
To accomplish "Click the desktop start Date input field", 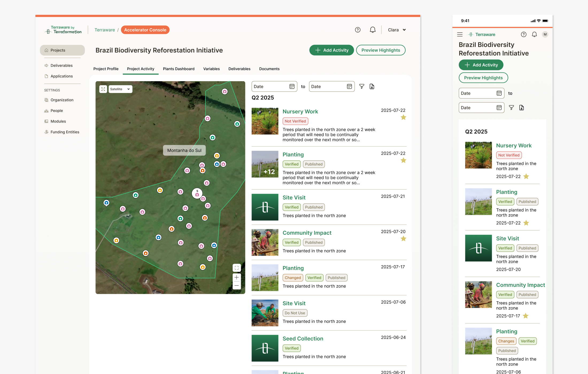I will click(274, 87).
